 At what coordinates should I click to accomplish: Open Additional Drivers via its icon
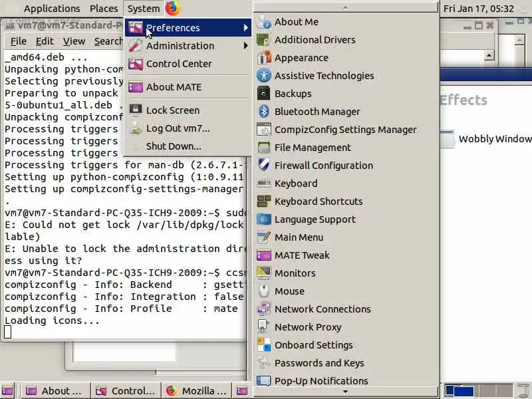click(264, 40)
